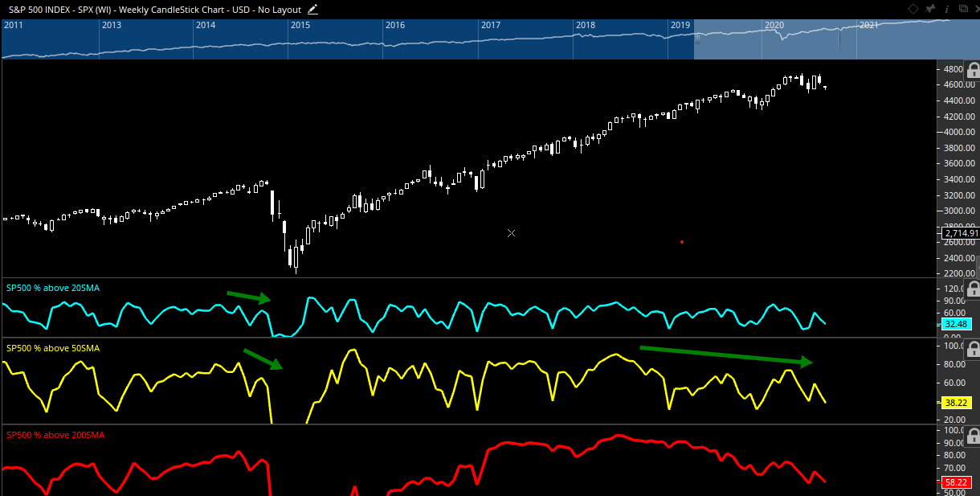The height and width of the screenshot is (496, 980).
Task: Toggle the lock on the 50SMA panel axis
Action: click(972, 349)
